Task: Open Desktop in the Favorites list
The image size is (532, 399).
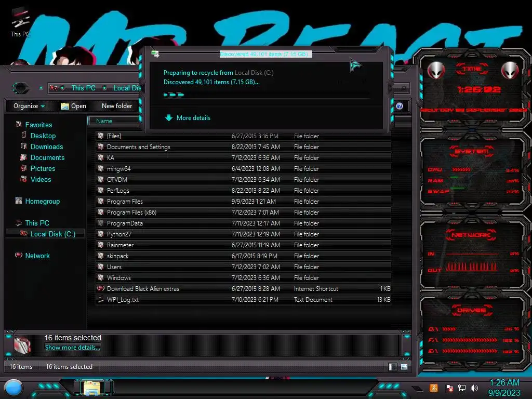Action: click(43, 136)
